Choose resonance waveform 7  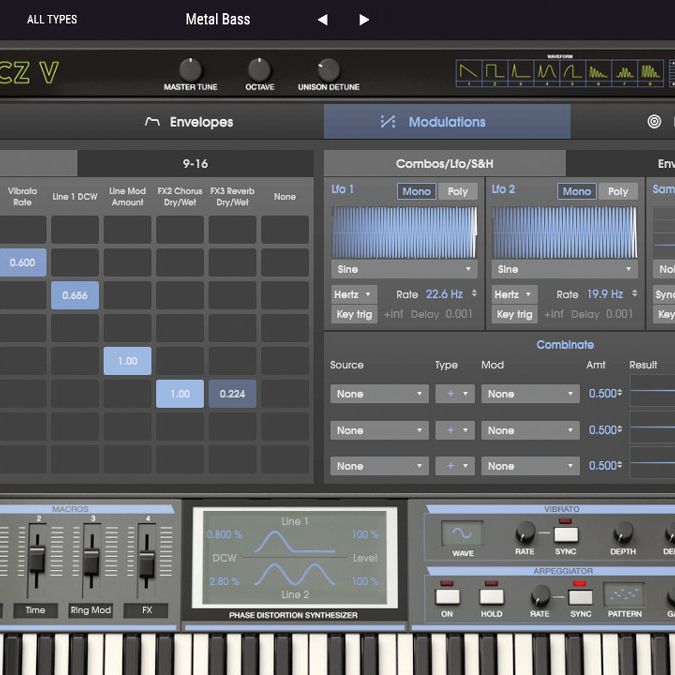click(625, 73)
